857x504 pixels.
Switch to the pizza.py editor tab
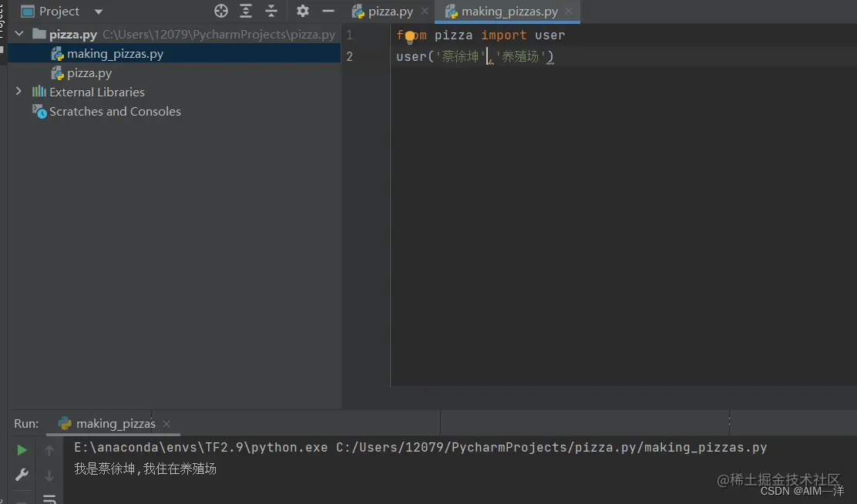pos(390,12)
